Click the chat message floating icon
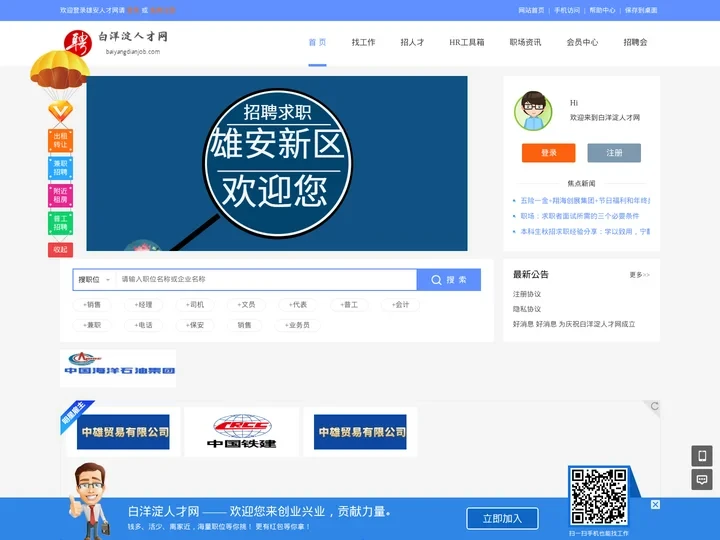 702,479
